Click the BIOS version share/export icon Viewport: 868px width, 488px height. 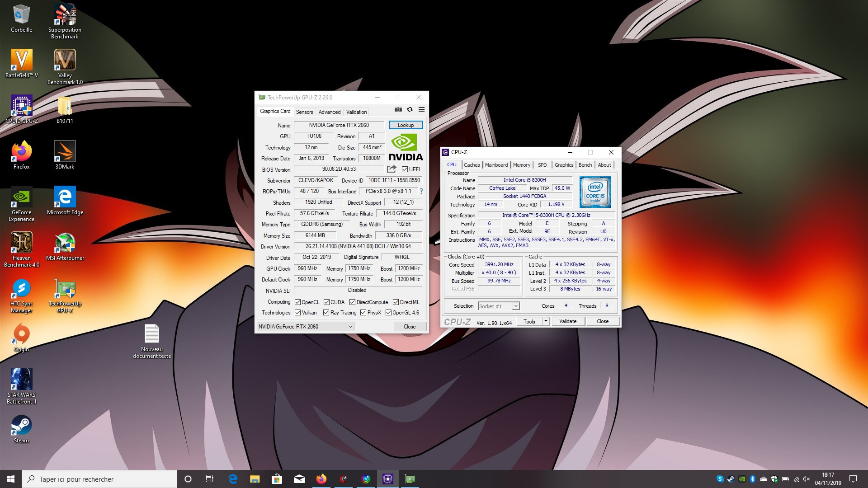392,169
